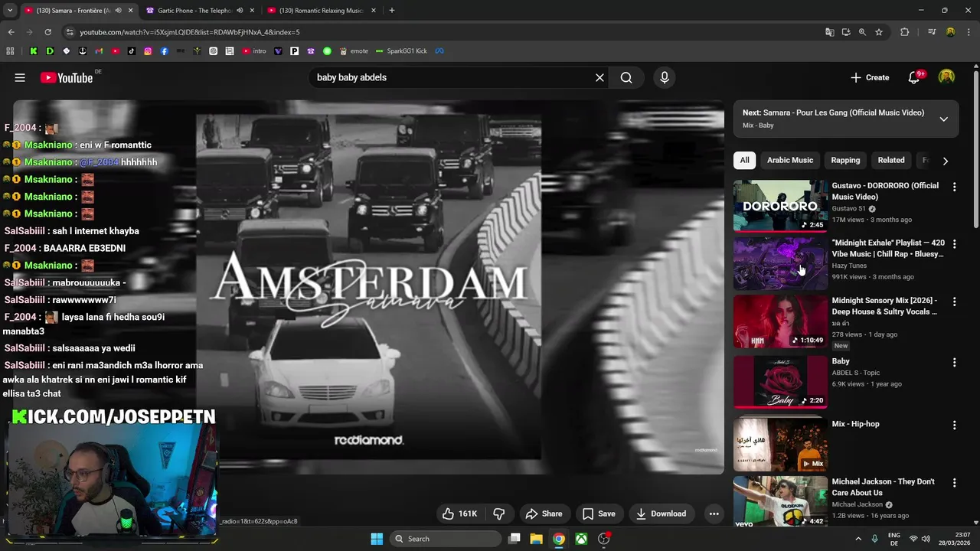Save the video to a playlist
Image resolution: width=980 pixels, height=551 pixels.
coord(599,514)
